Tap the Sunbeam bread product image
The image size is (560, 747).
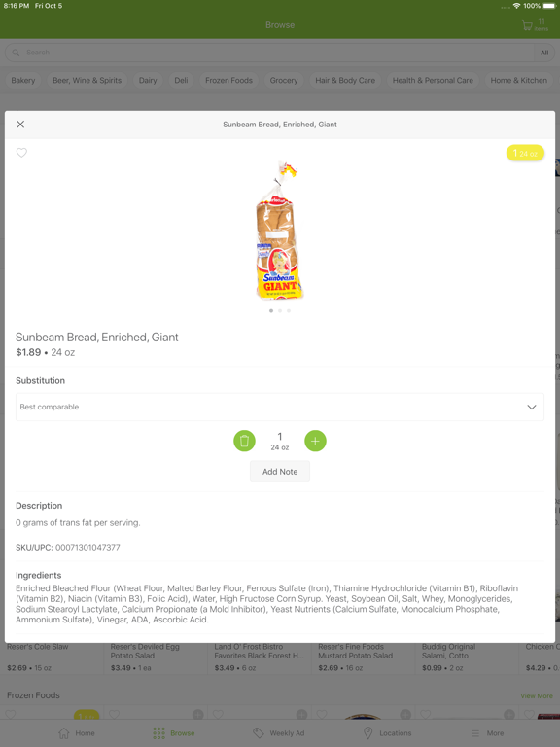pyautogui.click(x=280, y=231)
